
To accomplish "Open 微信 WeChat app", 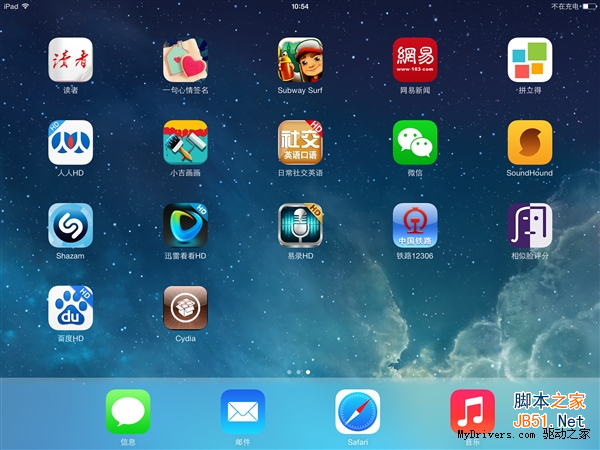I will [x=415, y=142].
